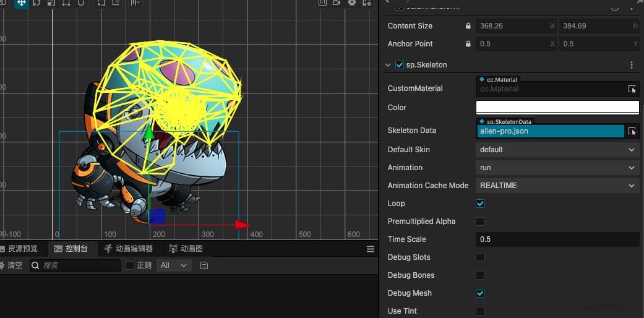Toggle the snap magnet tool

81,3
